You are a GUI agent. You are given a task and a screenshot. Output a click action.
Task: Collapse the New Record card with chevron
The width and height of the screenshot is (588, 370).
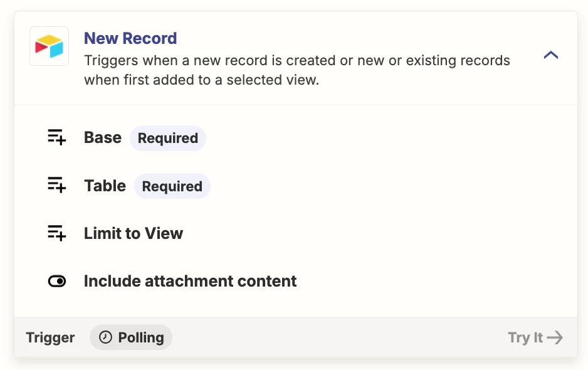pos(551,55)
